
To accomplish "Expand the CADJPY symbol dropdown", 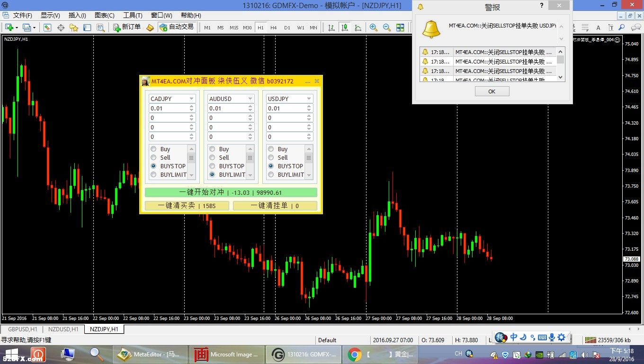I will 191,99.
